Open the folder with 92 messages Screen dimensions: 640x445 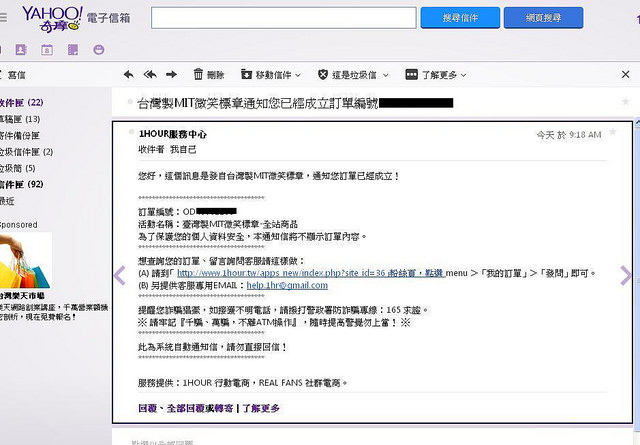(x=22, y=185)
